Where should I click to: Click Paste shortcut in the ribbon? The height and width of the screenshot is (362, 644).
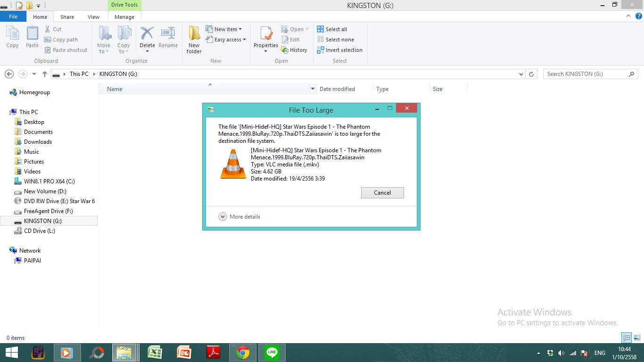[66, 50]
